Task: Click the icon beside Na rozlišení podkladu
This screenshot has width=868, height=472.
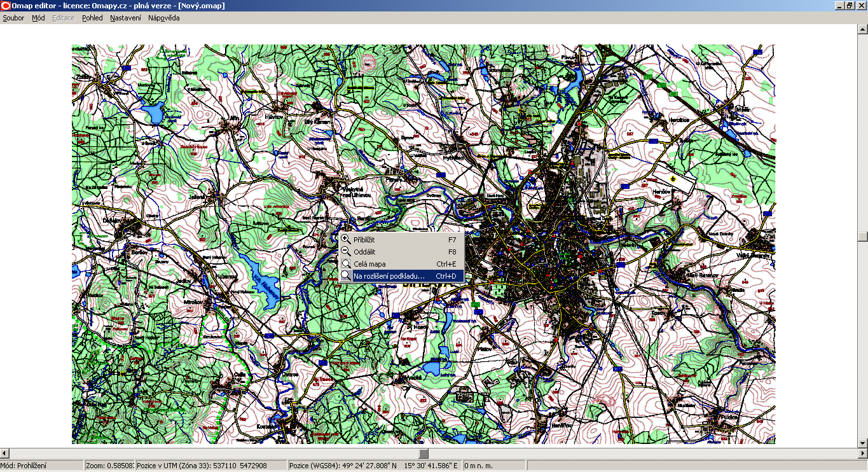Action: [346, 276]
